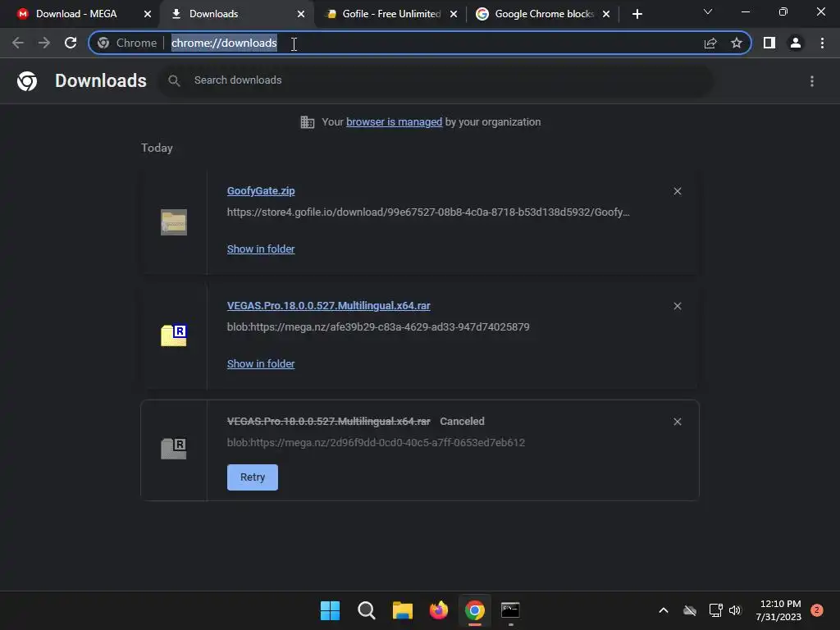The height and width of the screenshot is (630, 840).
Task: Remove the canceled VEGAS Pro download entry
Action: point(677,422)
